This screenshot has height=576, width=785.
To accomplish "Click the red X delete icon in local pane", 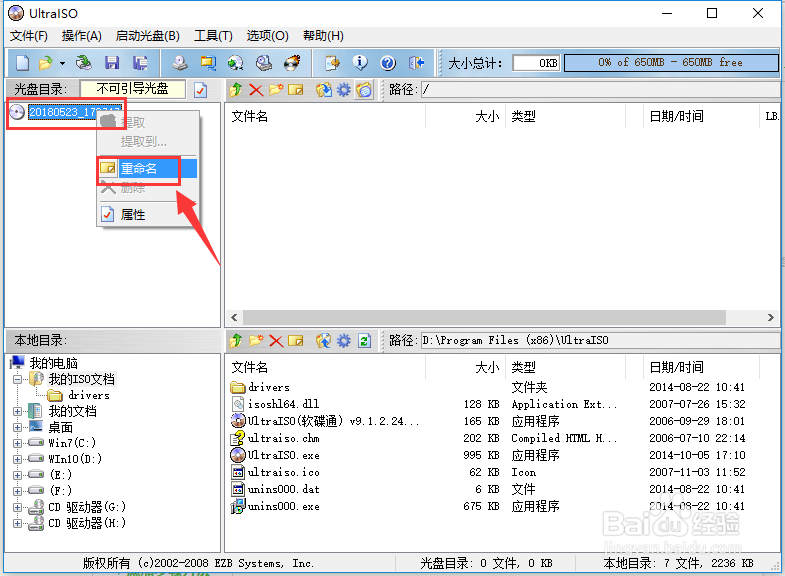I will pyautogui.click(x=276, y=341).
